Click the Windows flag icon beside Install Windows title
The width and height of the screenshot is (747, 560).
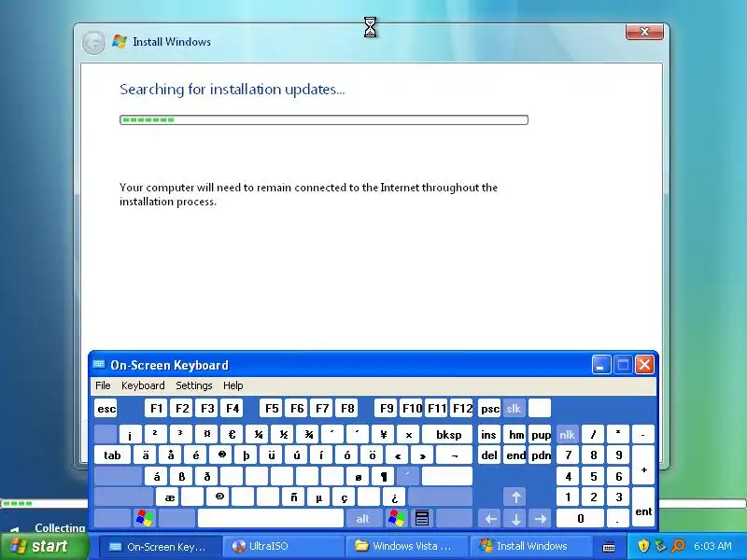120,41
